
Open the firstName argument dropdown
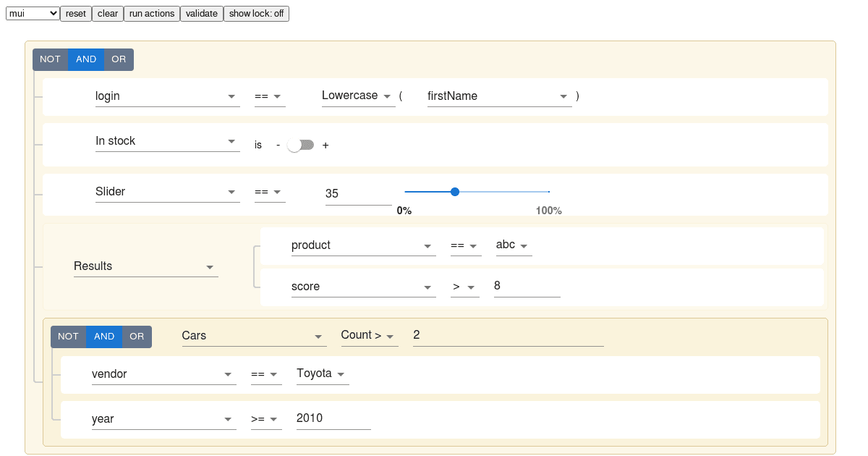tap(499, 96)
